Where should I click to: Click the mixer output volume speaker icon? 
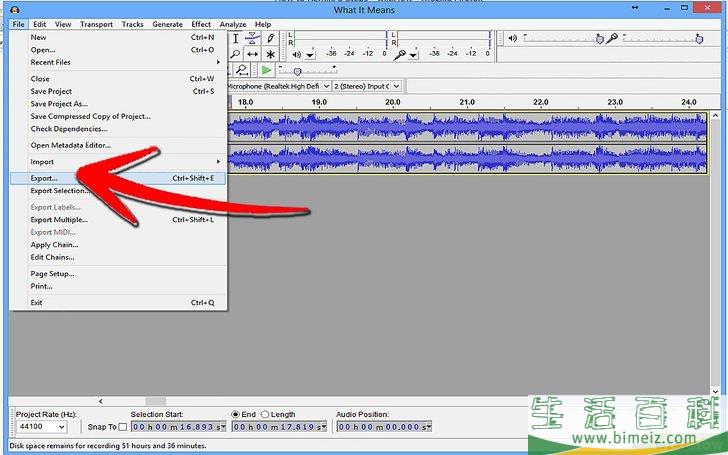pyautogui.click(x=513, y=39)
